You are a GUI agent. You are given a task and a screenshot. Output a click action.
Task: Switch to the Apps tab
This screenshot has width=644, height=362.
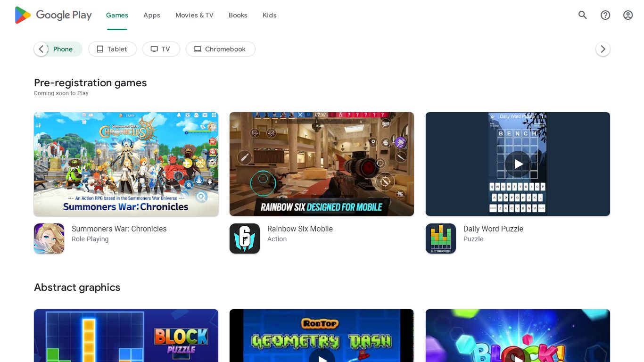click(x=152, y=15)
